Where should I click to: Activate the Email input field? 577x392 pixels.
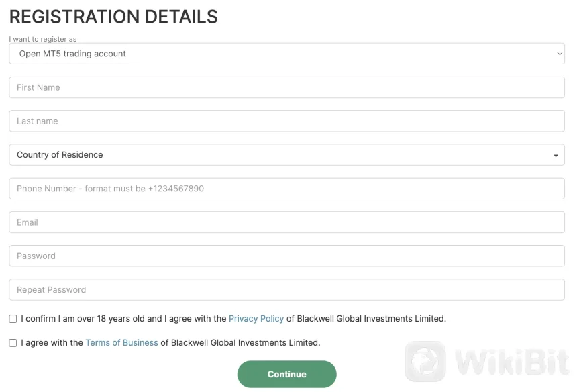pos(286,222)
